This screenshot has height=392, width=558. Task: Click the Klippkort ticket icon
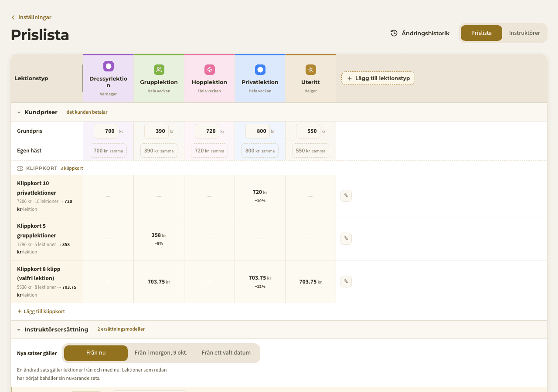click(20, 168)
